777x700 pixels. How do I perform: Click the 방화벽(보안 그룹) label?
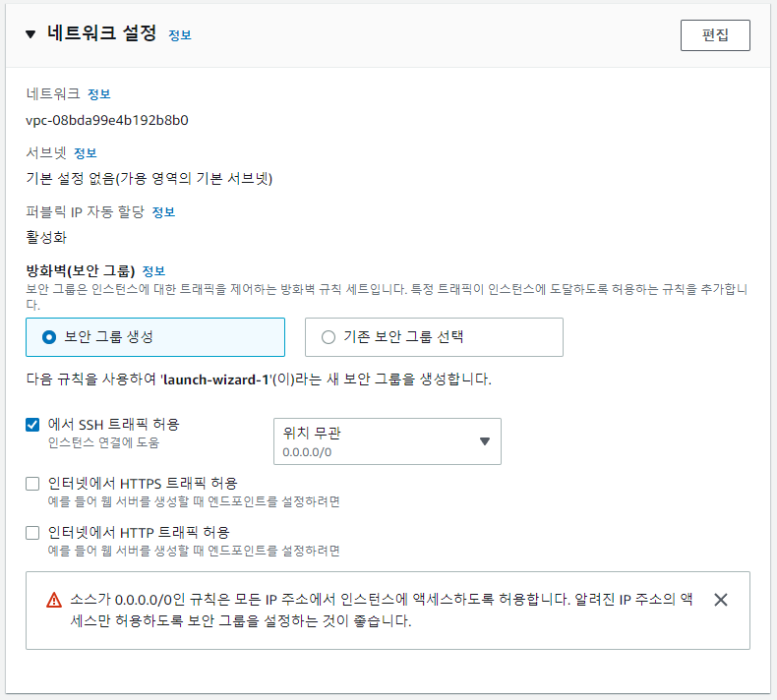(x=81, y=271)
